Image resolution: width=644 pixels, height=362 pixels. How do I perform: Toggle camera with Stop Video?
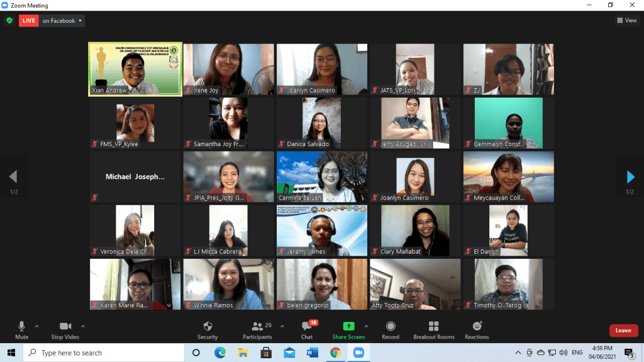[x=65, y=331]
